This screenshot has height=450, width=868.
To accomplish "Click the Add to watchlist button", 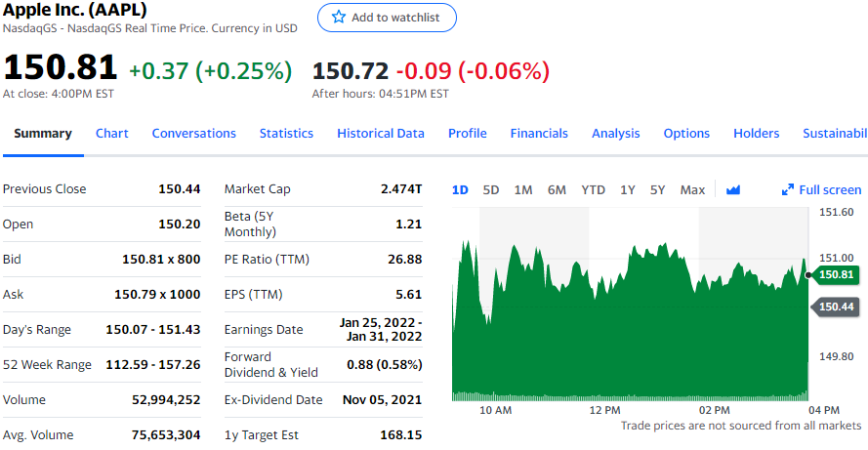I will tap(387, 18).
